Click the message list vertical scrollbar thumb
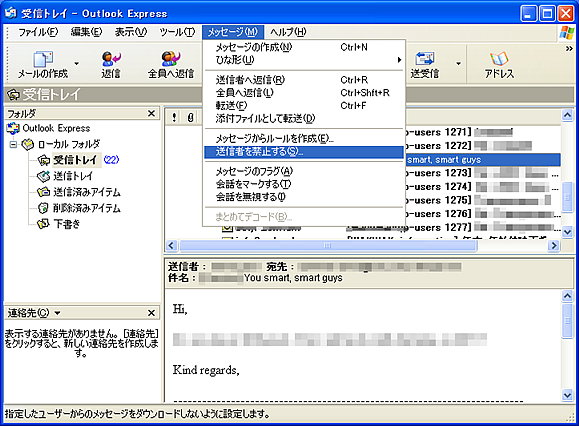The width and height of the screenshot is (579, 426). [568, 198]
